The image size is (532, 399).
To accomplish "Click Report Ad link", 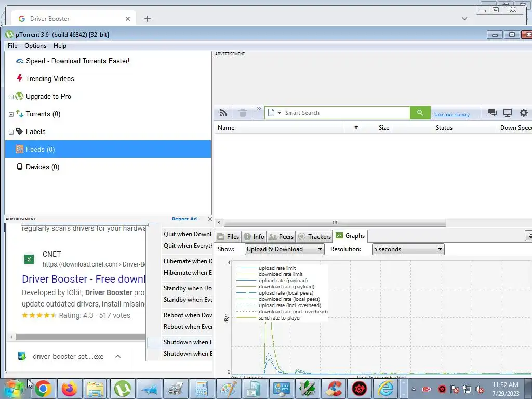I will [x=184, y=219].
